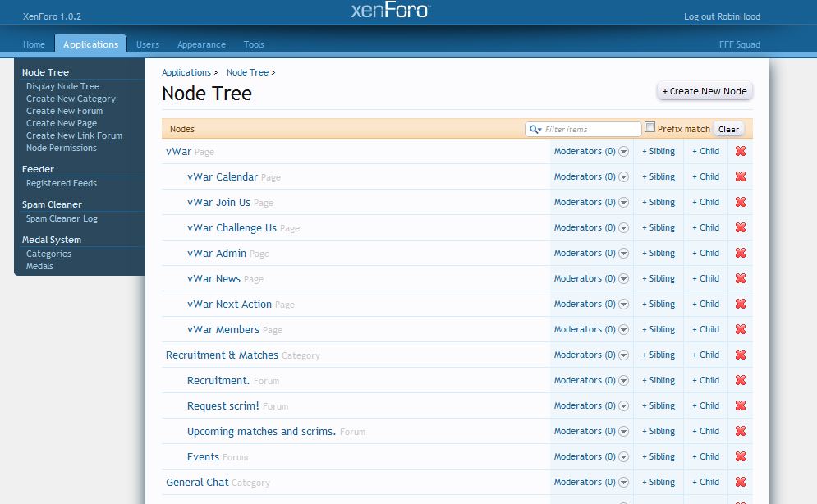Open moderators dropdown for vWar
Screen dimensions: 817x504
(624, 152)
